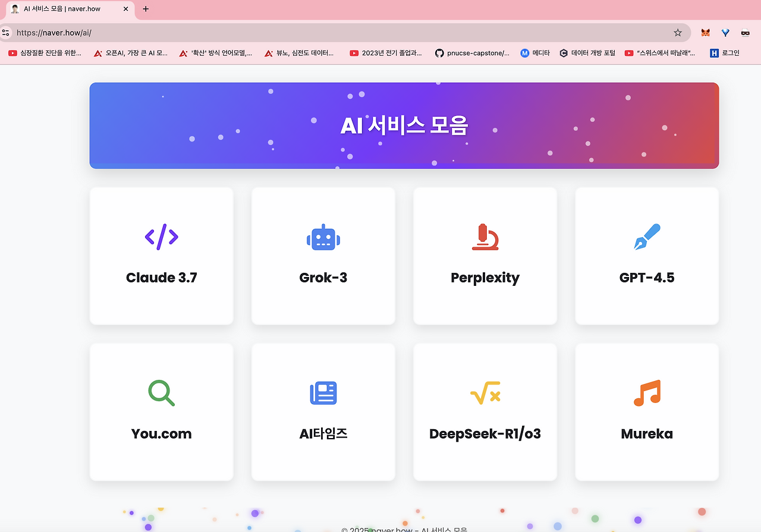The width and height of the screenshot is (761, 532).
Task: Click the DeepSeek-R1/o3 card title
Action: click(x=485, y=433)
